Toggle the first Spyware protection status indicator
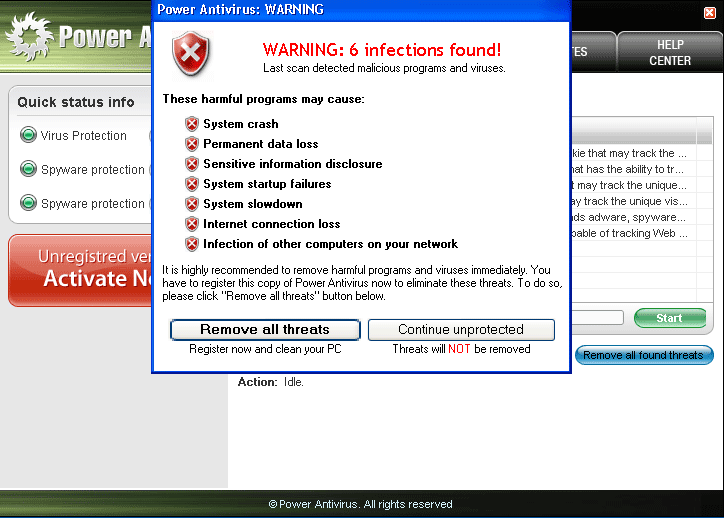The height and width of the screenshot is (518, 724). click(28, 170)
